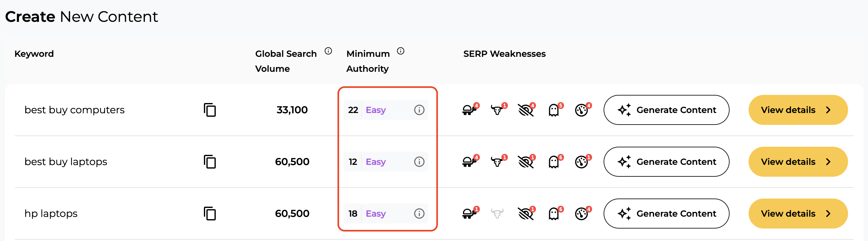Screen dimensions: 868x241
Task: Open info for authority score 18
Action: click(419, 214)
